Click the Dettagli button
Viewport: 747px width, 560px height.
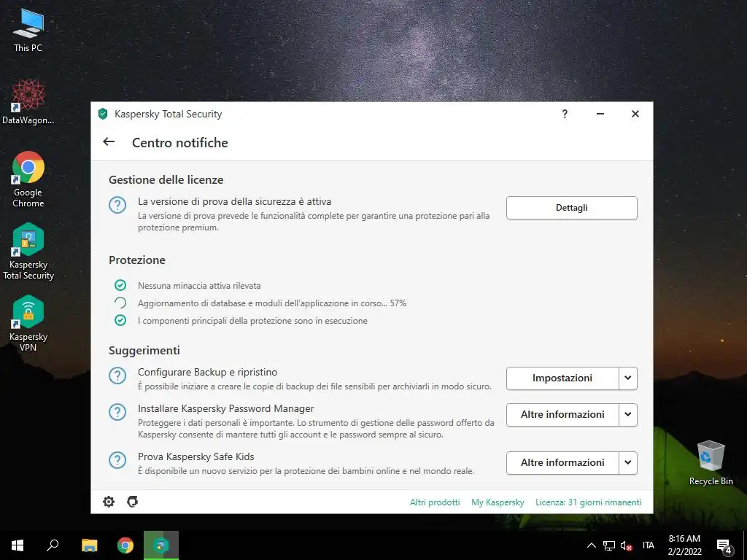(x=572, y=208)
